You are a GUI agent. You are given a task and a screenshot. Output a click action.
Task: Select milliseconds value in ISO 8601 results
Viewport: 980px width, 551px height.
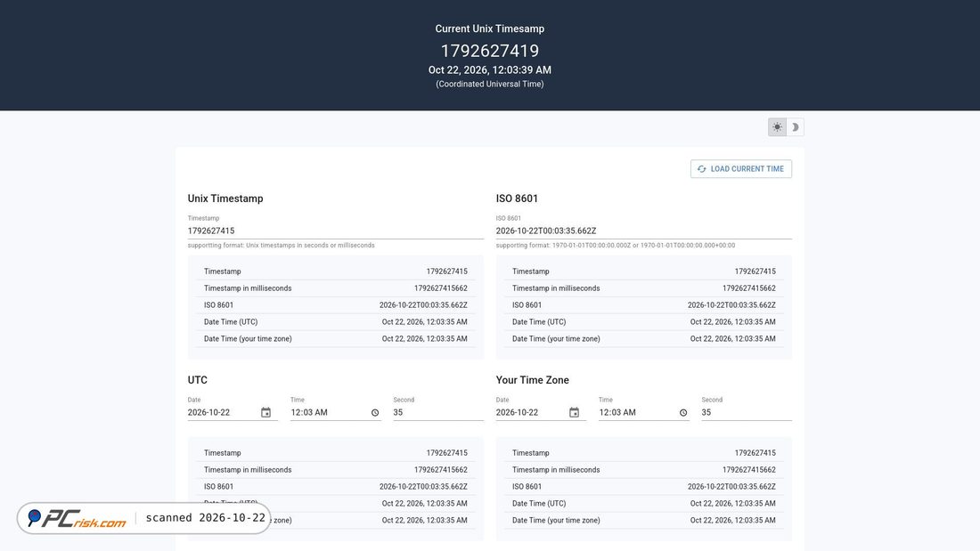pyautogui.click(x=748, y=288)
